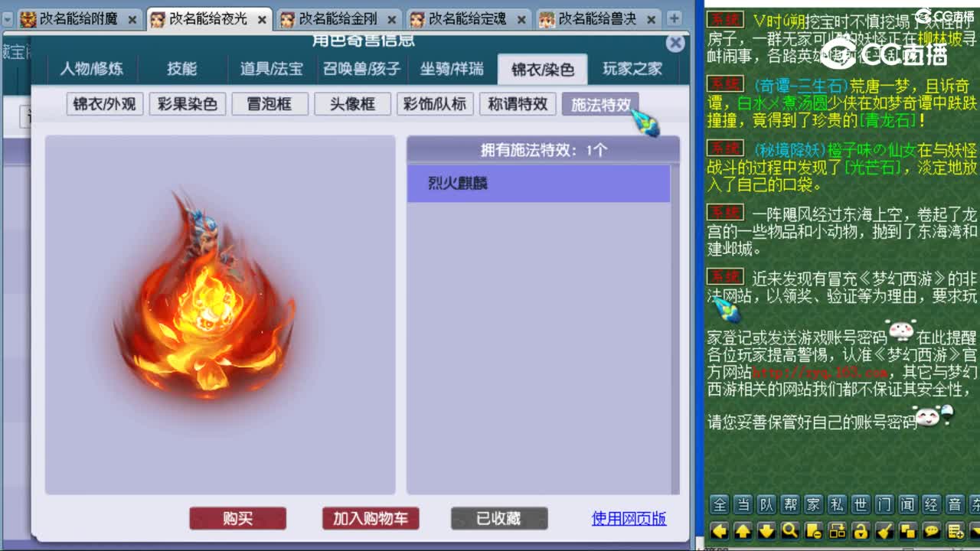The height and width of the screenshot is (551, 980).
Task: Switch to 改名能给兽决 tab
Action: (x=599, y=19)
